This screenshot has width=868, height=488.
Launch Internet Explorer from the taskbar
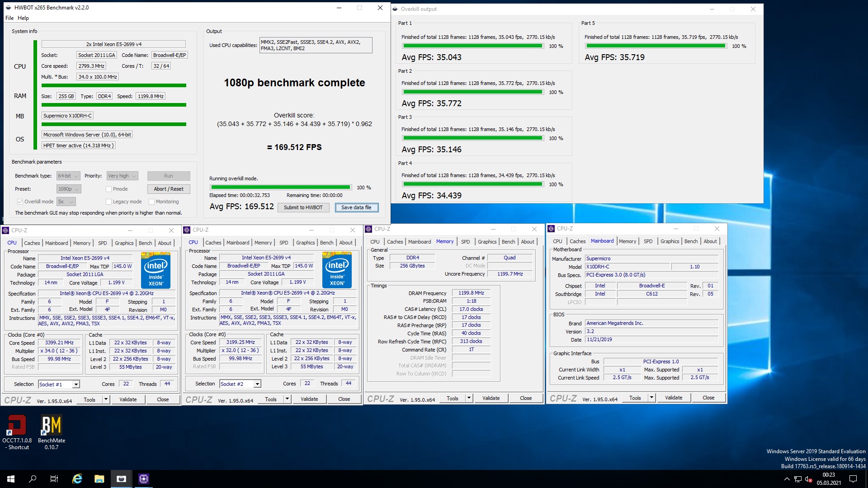77,479
